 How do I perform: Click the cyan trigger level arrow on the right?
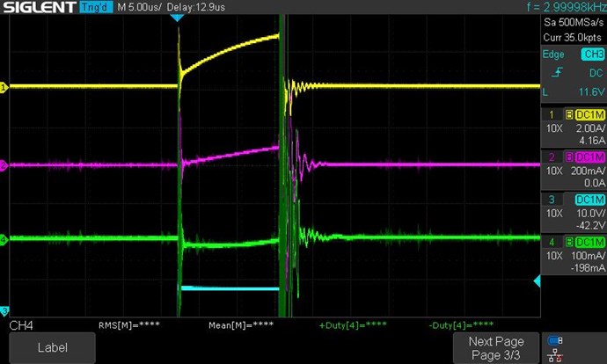pyautogui.click(x=537, y=281)
